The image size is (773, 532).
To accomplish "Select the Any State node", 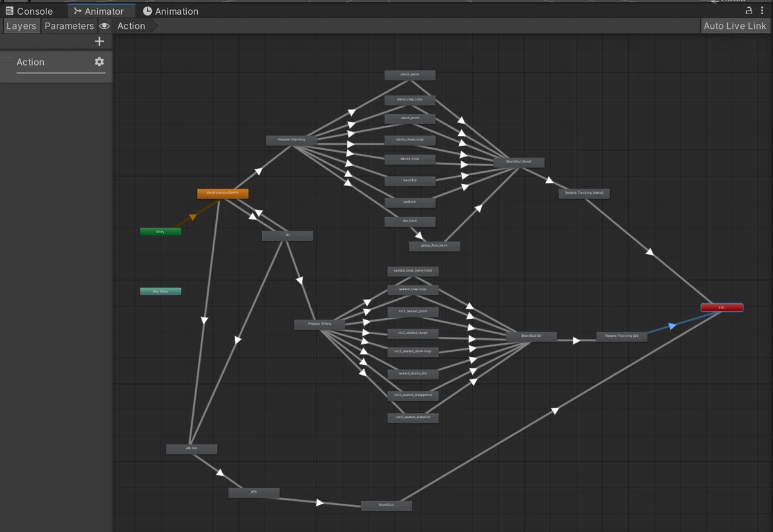I will click(160, 291).
